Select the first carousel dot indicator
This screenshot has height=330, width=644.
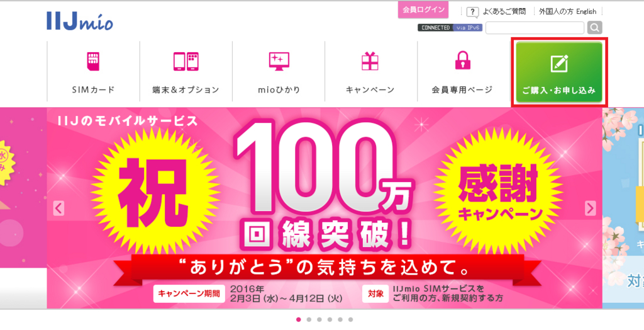click(299, 319)
